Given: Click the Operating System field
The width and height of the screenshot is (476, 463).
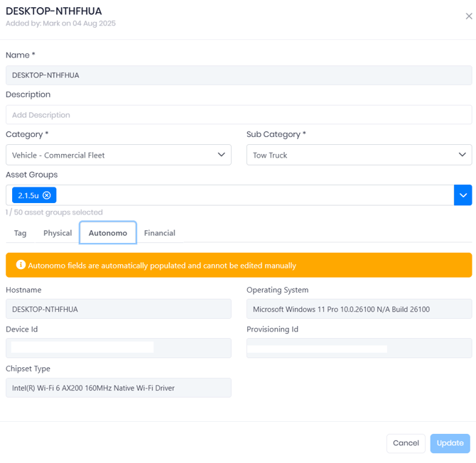Looking at the screenshot, I should click(359, 309).
